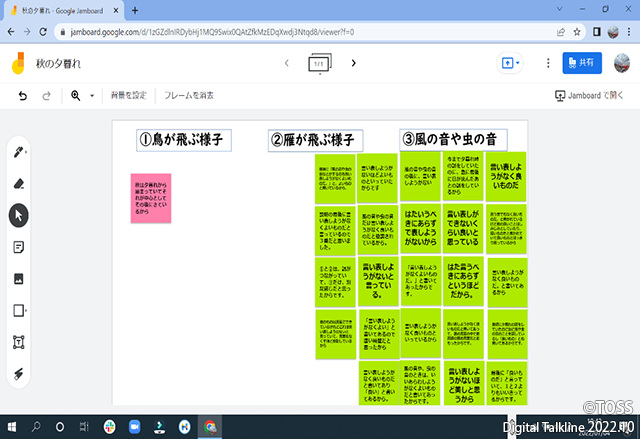Click the Add image tool
640x439 pixels.
click(x=19, y=279)
